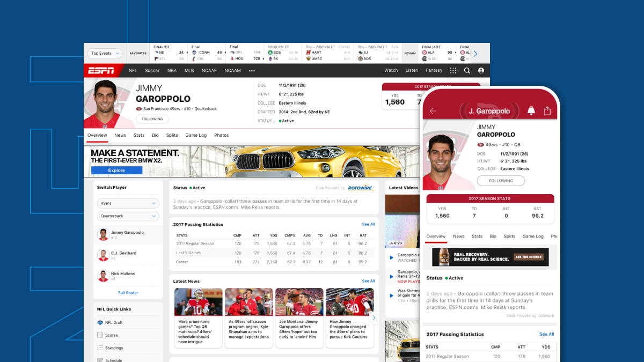Play the video marked WATCHED
The height and width of the screenshot is (362, 644).
click(392, 257)
